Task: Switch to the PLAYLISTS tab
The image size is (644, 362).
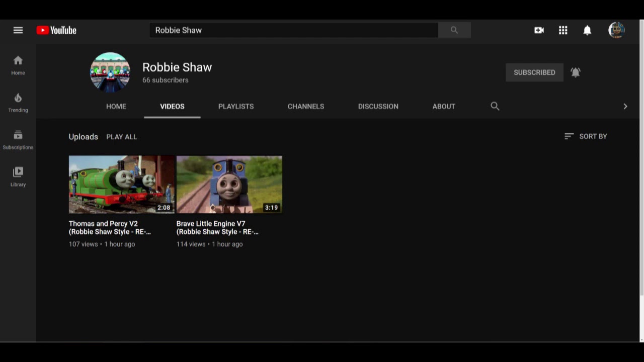Action: pos(236,106)
